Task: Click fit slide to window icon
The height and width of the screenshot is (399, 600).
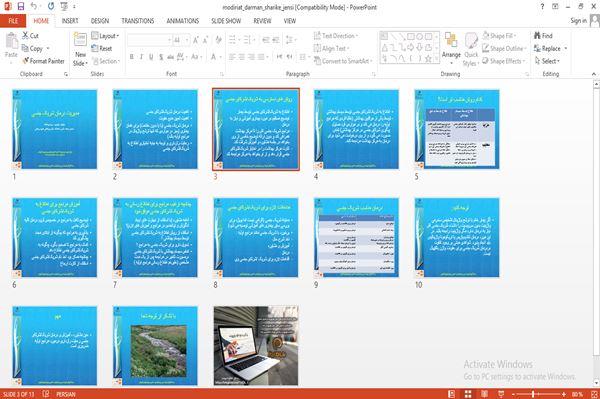Action: 594,394
